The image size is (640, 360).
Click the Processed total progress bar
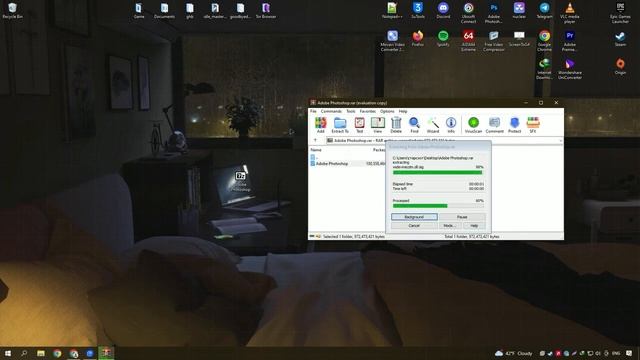click(x=438, y=206)
